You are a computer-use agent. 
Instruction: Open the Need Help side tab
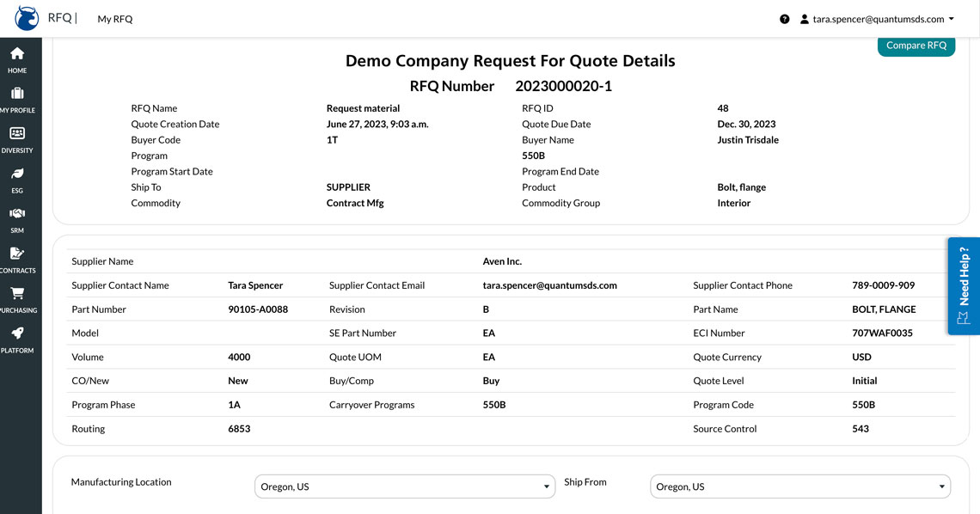(x=964, y=285)
